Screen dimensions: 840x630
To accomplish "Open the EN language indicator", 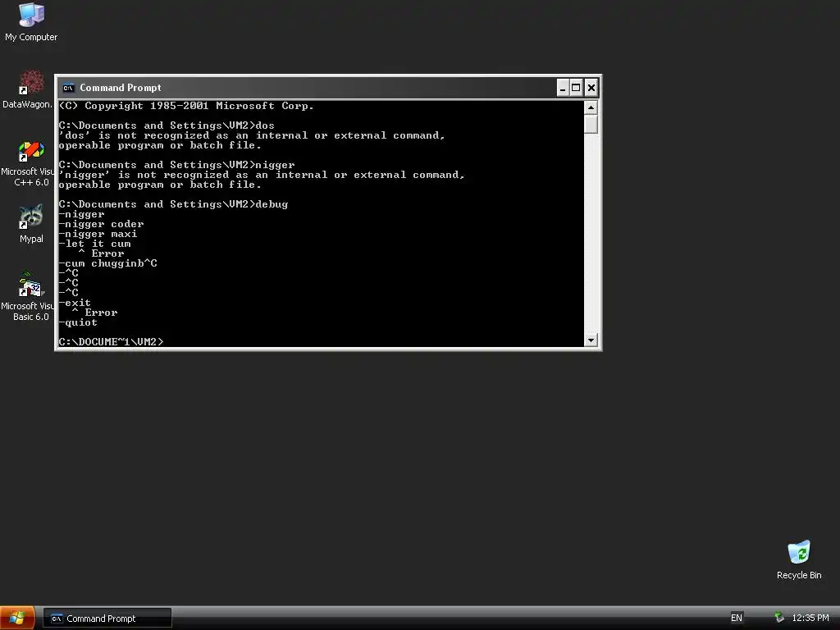I will (737, 618).
